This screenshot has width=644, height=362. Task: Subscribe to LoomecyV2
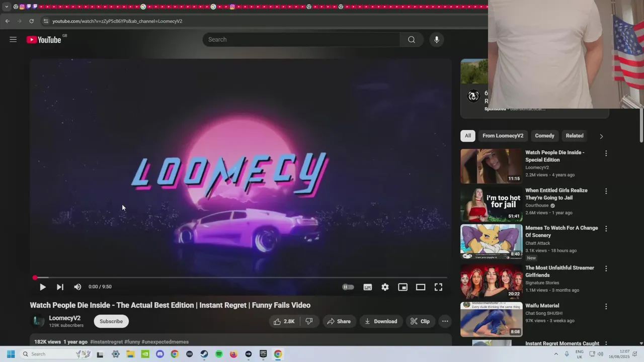tap(111, 321)
